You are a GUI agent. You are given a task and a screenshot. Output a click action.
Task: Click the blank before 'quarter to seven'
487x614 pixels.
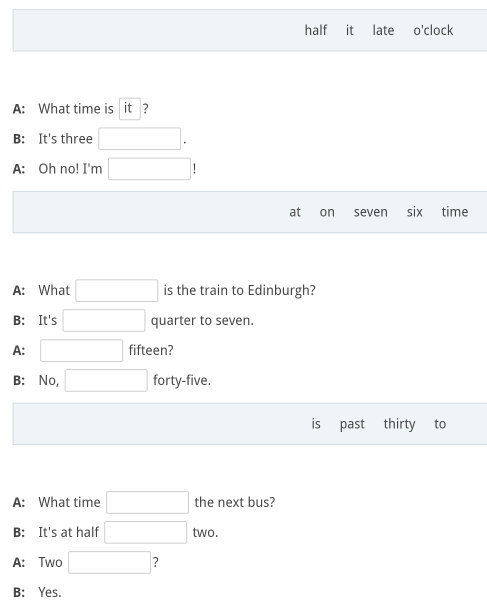pos(104,320)
